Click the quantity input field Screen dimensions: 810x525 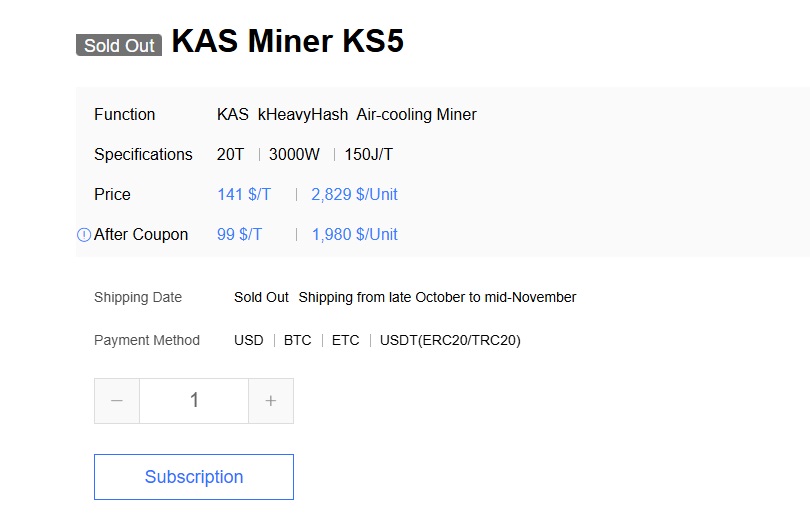pos(194,401)
